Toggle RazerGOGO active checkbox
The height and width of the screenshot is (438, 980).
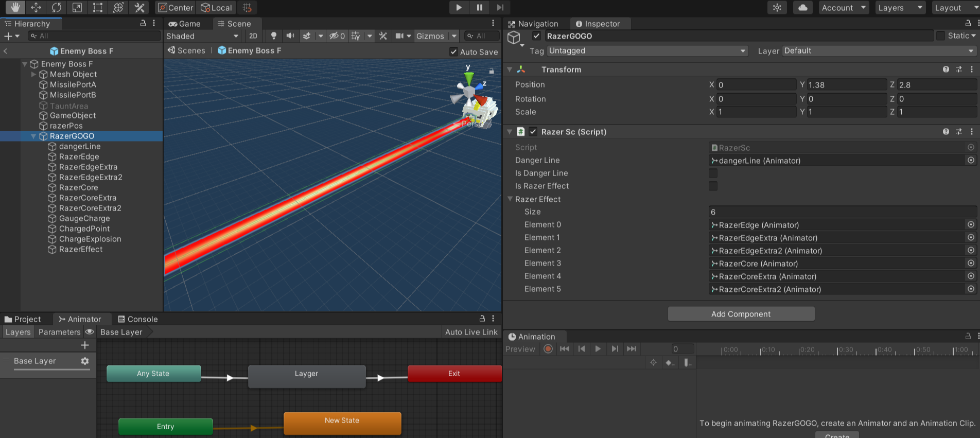pos(536,36)
